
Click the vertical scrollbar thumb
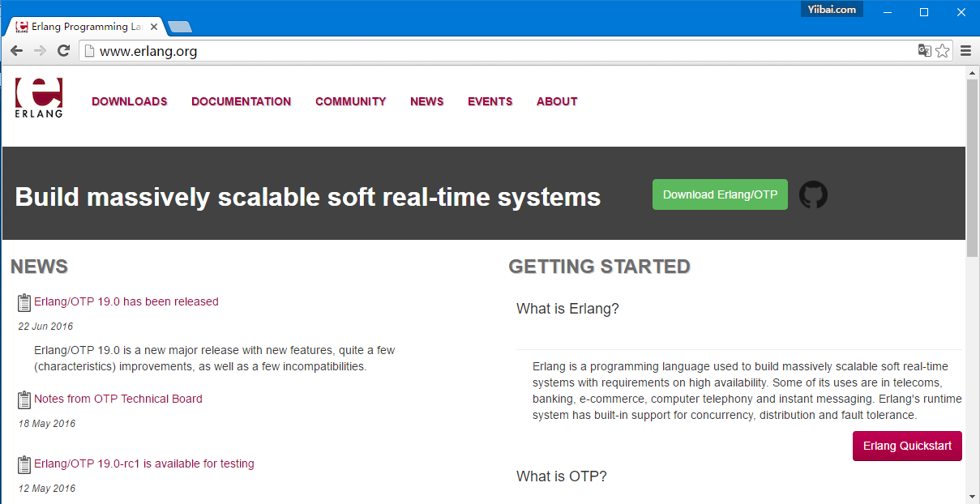point(973,169)
